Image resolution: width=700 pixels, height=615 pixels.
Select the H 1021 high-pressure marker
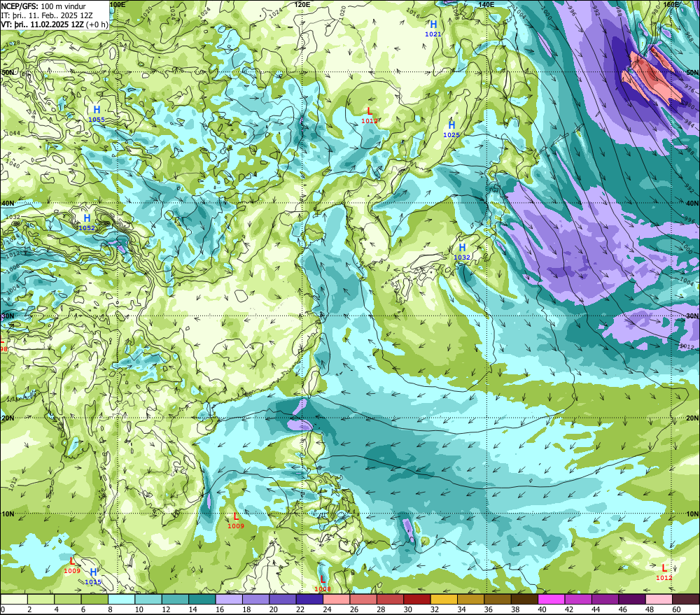(x=433, y=28)
